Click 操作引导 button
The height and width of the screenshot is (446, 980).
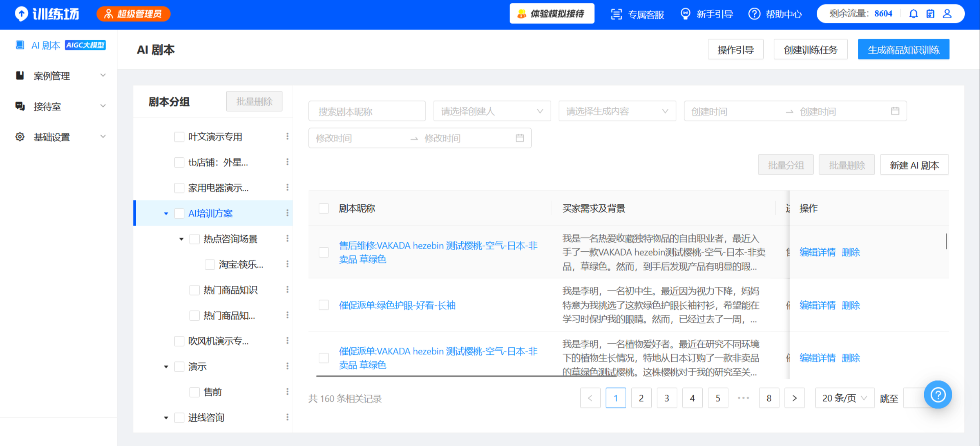(x=735, y=50)
